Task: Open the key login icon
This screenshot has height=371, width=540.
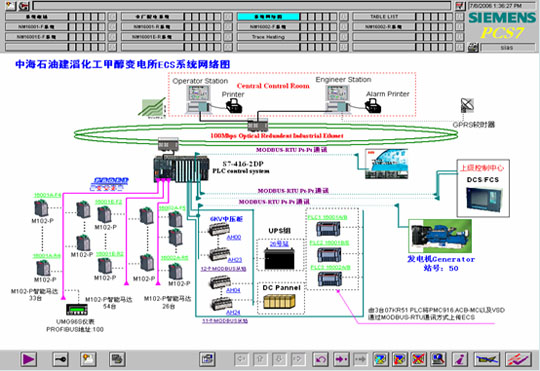Action: pyautogui.click(x=60, y=359)
